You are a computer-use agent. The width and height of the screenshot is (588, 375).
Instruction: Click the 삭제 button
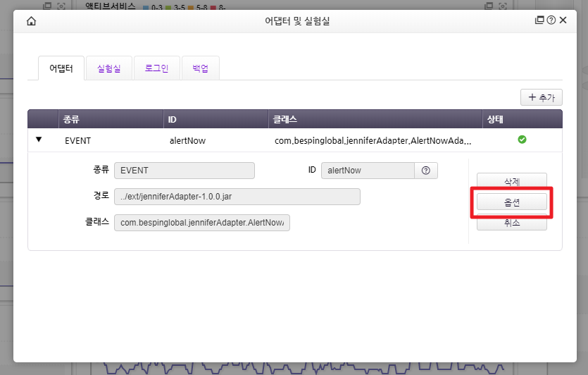[x=511, y=181]
